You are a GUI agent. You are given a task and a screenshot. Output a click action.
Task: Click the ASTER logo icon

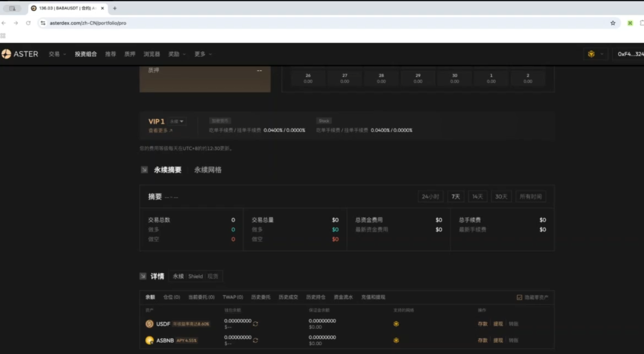coord(6,54)
